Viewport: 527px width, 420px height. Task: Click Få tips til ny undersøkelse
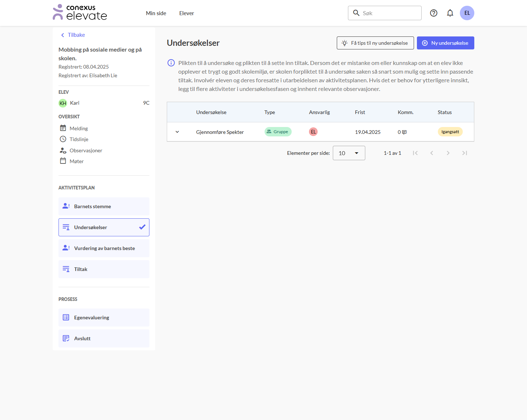point(375,43)
